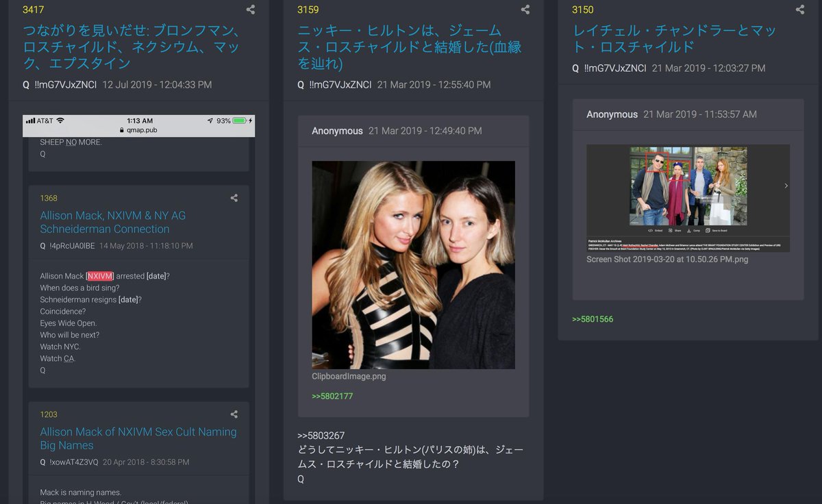The height and width of the screenshot is (504, 822).
Task: Share post 3150 via share icon
Action: (x=800, y=10)
